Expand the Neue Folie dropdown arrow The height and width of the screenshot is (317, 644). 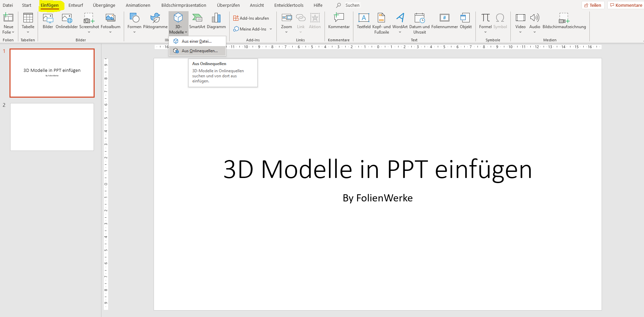pyautogui.click(x=13, y=32)
